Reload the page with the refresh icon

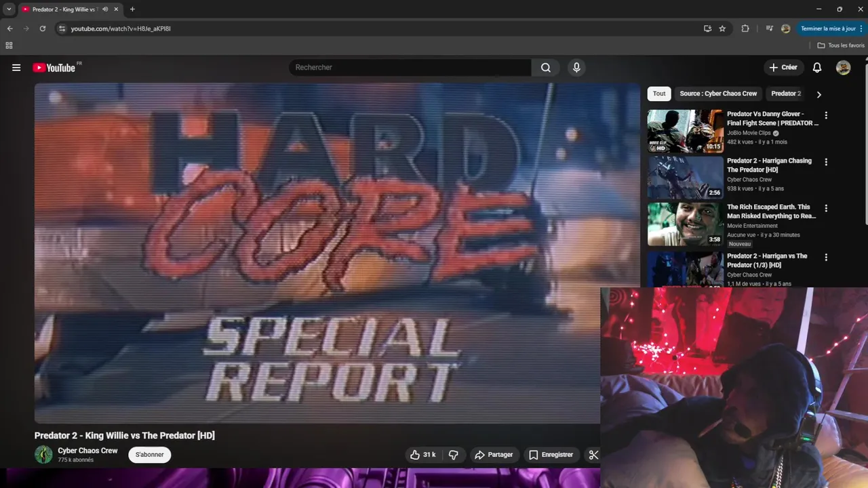(x=42, y=28)
